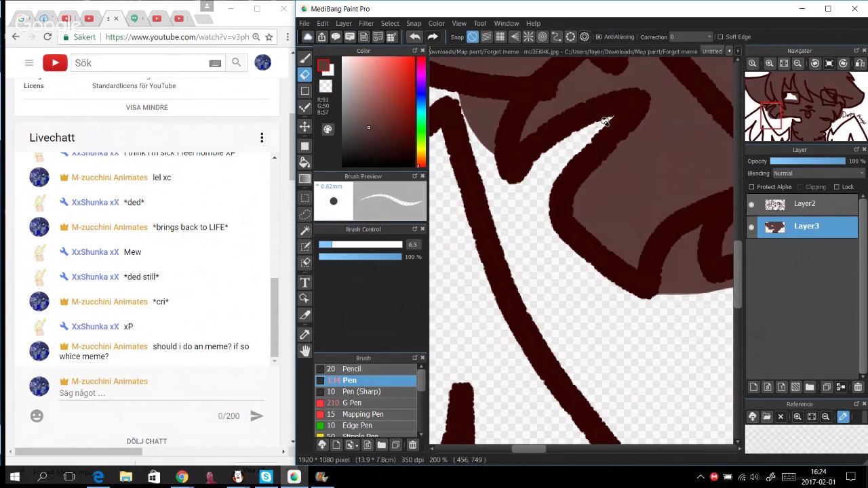The width and height of the screenshot is (868, 488).
Task: Click Layer2 thumbnail
Action: (775, 204)
